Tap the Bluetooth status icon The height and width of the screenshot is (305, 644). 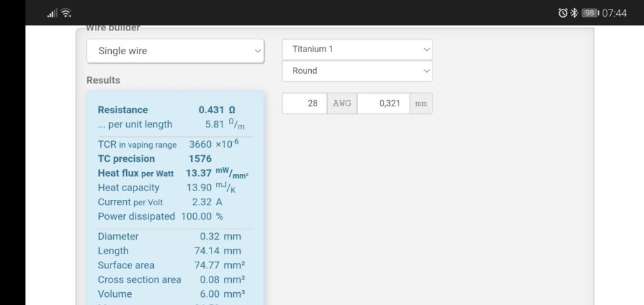pyautogui.click(x=573, y=13)
